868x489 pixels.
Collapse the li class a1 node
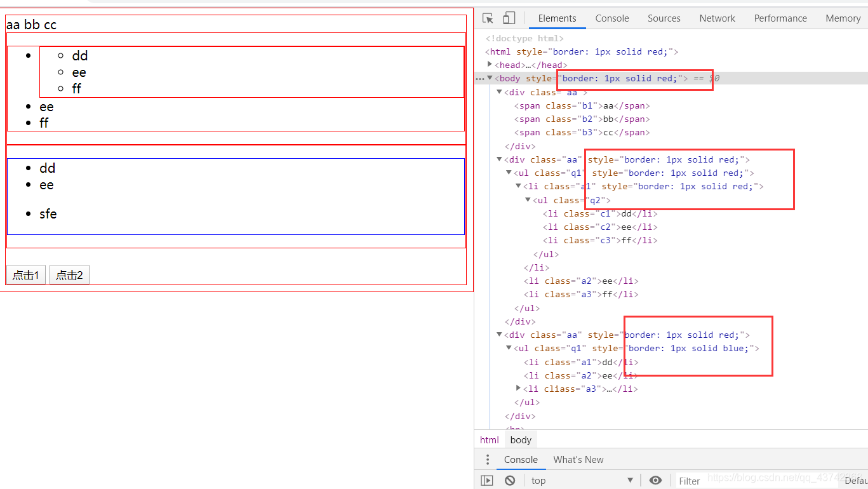click(x=518, y=186)
